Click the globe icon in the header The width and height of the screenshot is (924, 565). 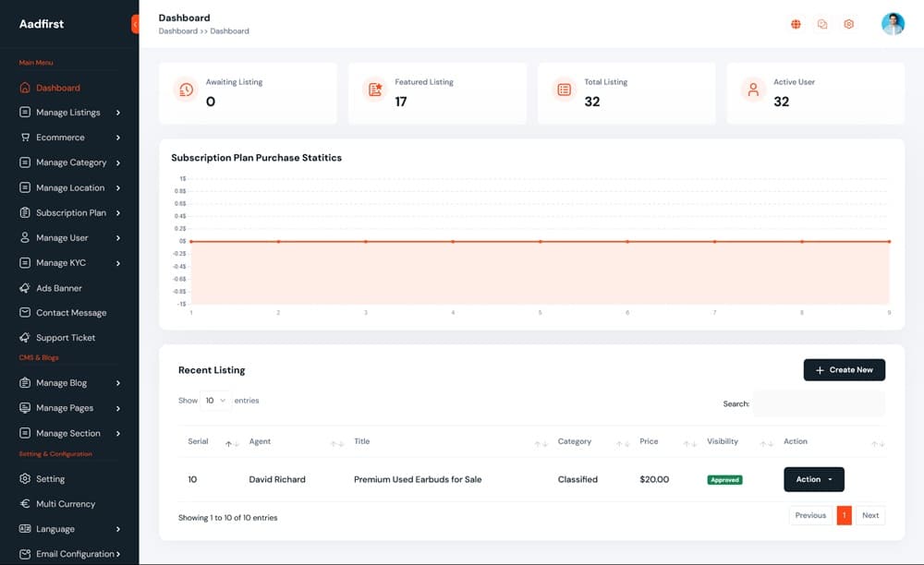point(796,24)
